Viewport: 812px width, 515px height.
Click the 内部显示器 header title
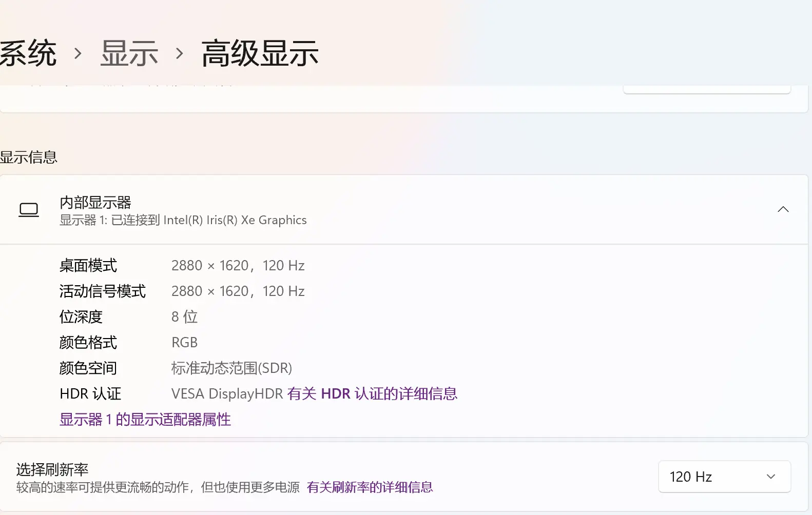coord(95,202)
